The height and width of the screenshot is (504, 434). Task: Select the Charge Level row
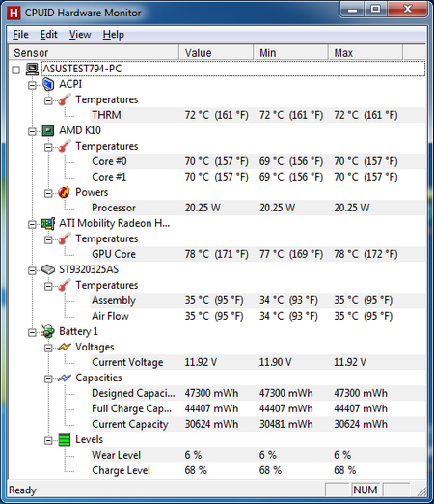[x=258, y=470]
